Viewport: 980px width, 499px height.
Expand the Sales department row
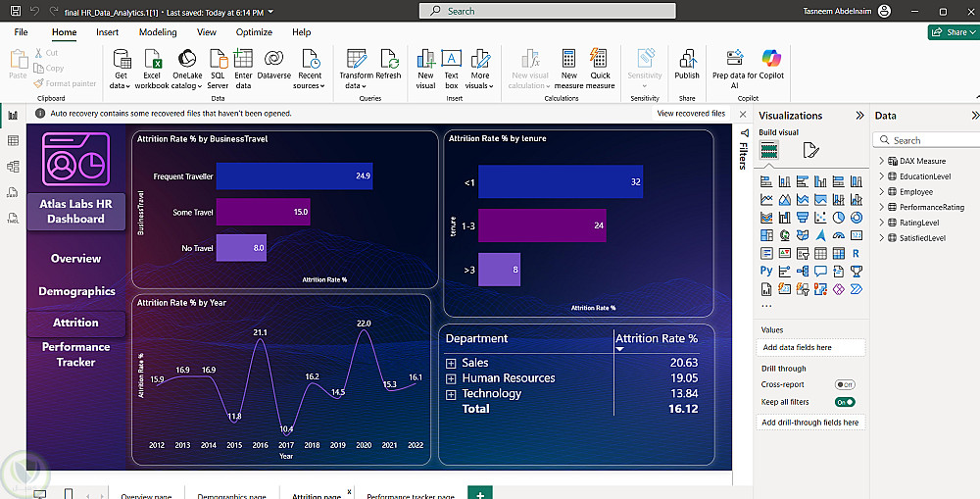(x=451, y=364)
